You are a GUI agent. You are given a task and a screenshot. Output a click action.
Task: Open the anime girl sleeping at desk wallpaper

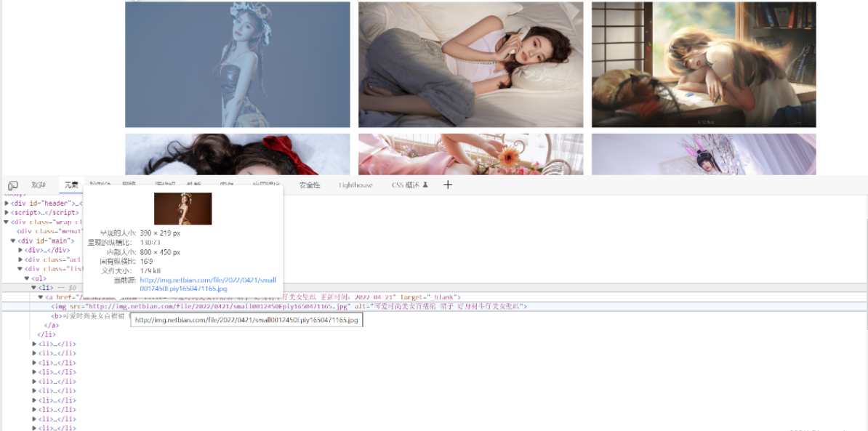(x=704, y=64)
